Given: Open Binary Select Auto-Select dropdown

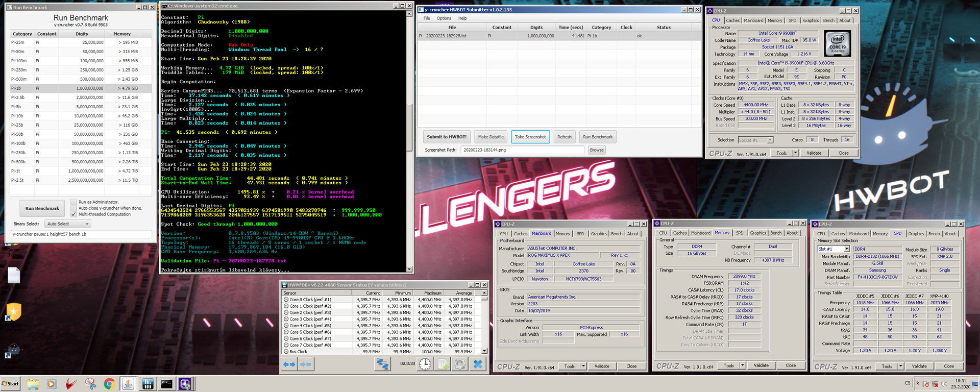Looking at the screenshot, I should point(67,224).
